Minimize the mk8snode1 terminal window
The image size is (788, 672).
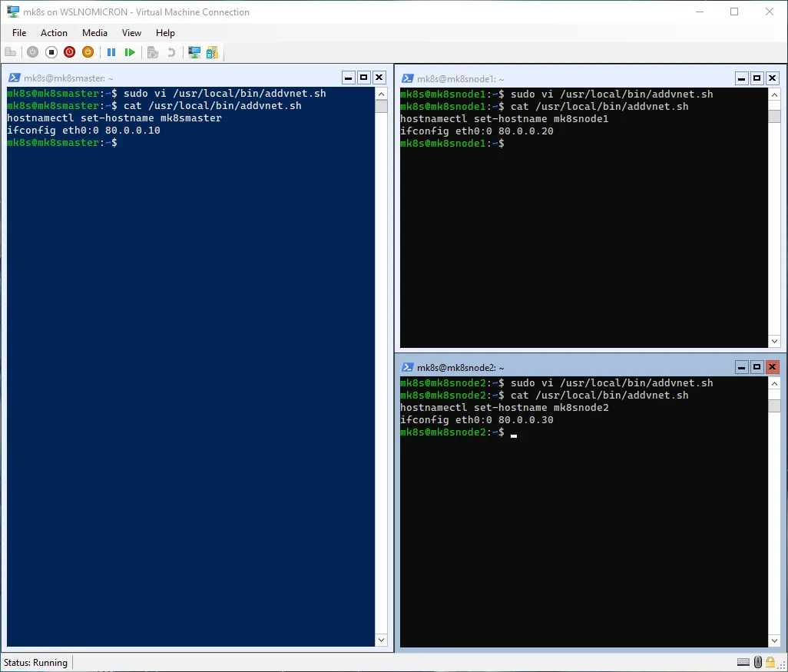pyautogui.click(x=741, y=78)
